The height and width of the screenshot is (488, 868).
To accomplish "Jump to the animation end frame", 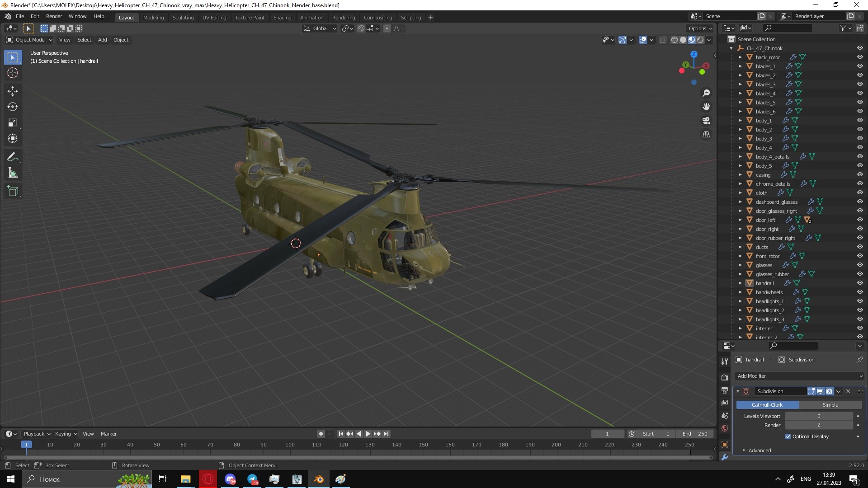I will pos(386,434).
